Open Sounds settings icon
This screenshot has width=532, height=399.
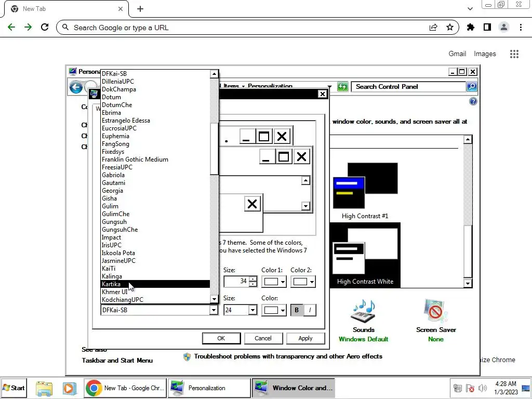pyautogui.click(x=363, y=311)
